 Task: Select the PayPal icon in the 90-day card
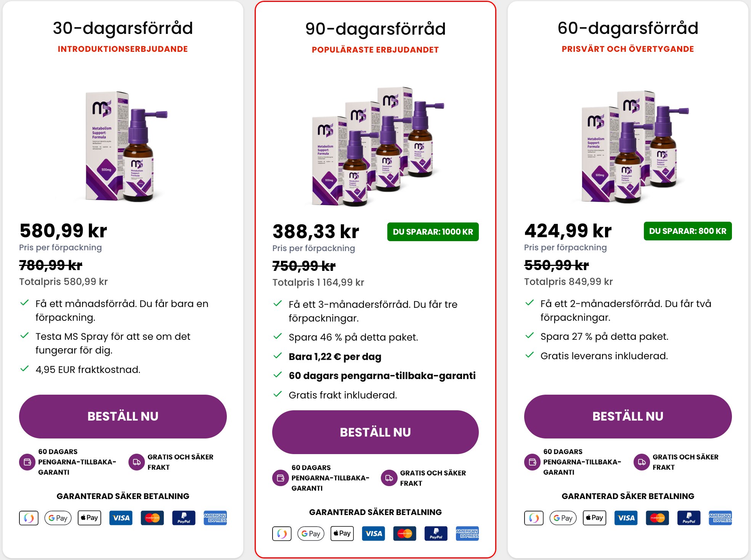pos(436,533)
